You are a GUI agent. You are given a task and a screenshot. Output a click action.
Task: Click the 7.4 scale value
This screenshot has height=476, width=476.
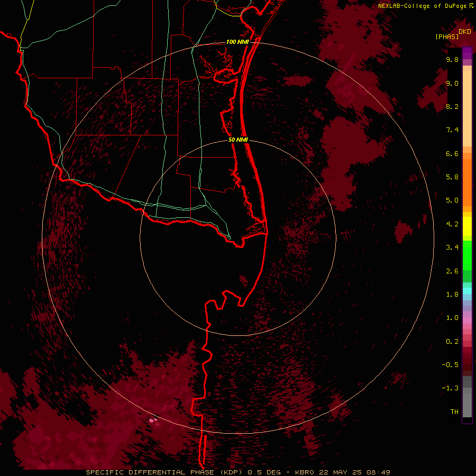coord(452,130)
